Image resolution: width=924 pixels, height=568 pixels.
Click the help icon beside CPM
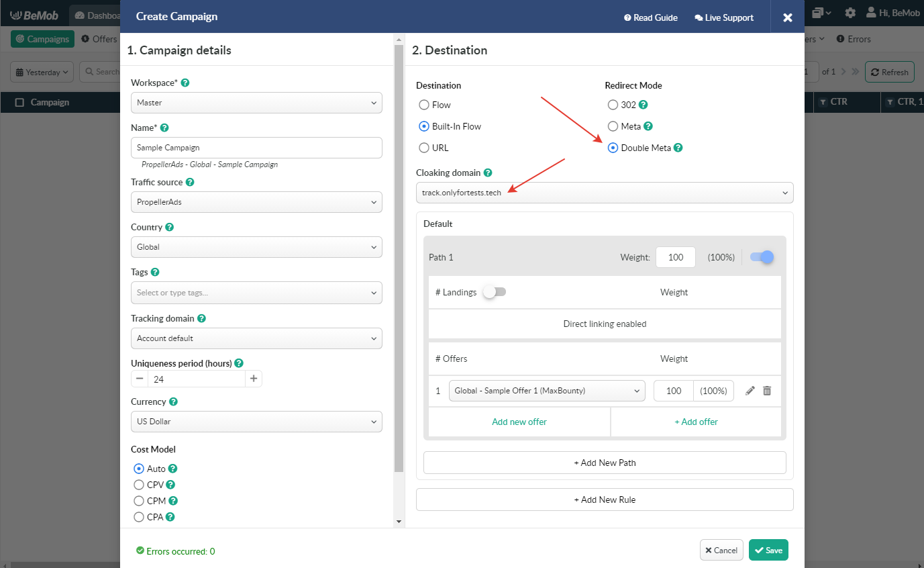172,501
